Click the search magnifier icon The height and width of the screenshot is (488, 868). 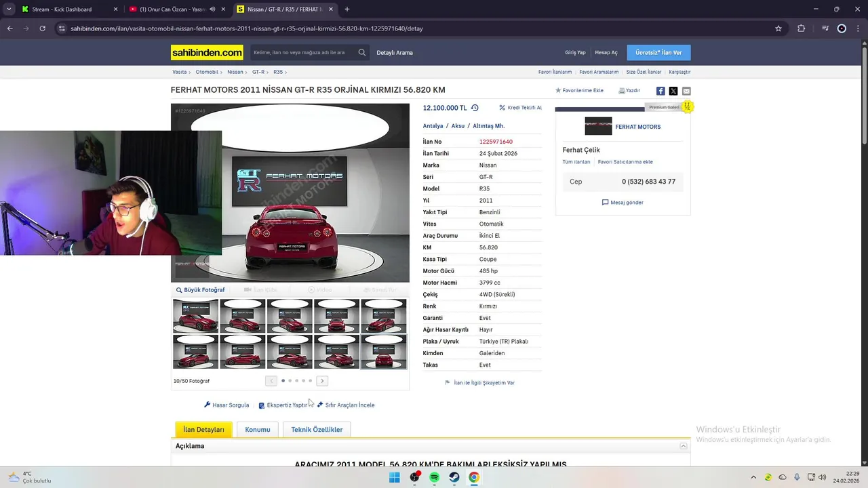[362, 52]
